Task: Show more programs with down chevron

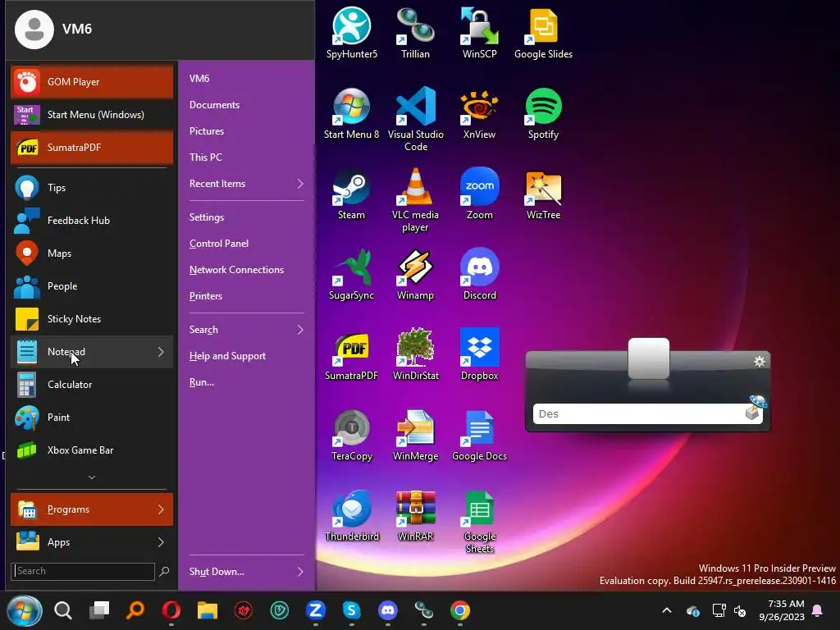Action: [x=92, y=477]
